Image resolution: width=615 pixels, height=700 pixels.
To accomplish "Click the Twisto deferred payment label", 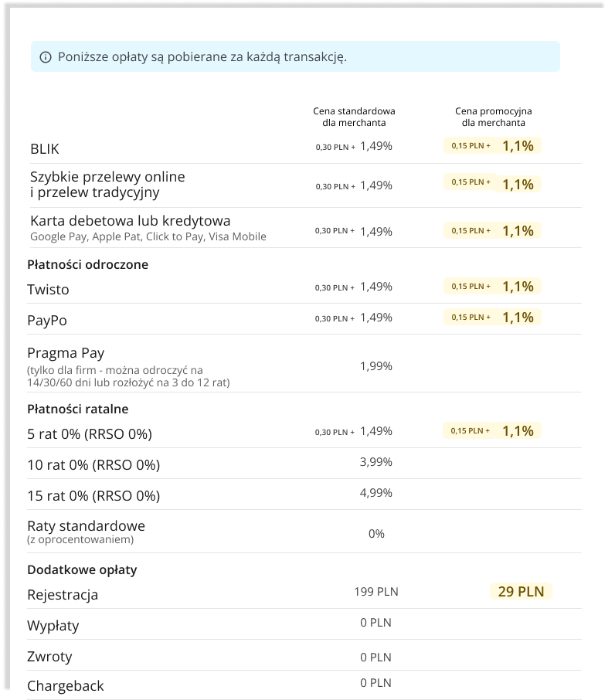I will click(x=48, y=290).
